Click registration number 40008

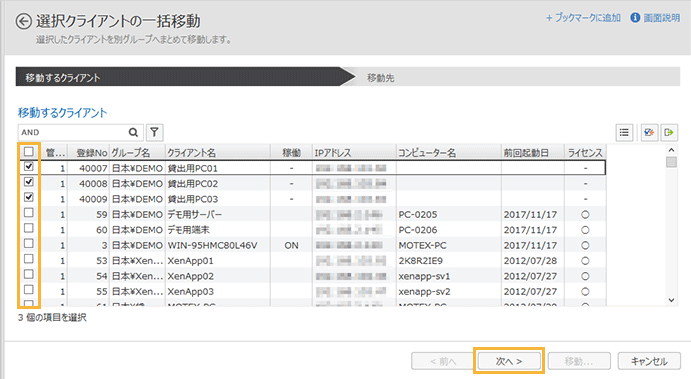93,184
